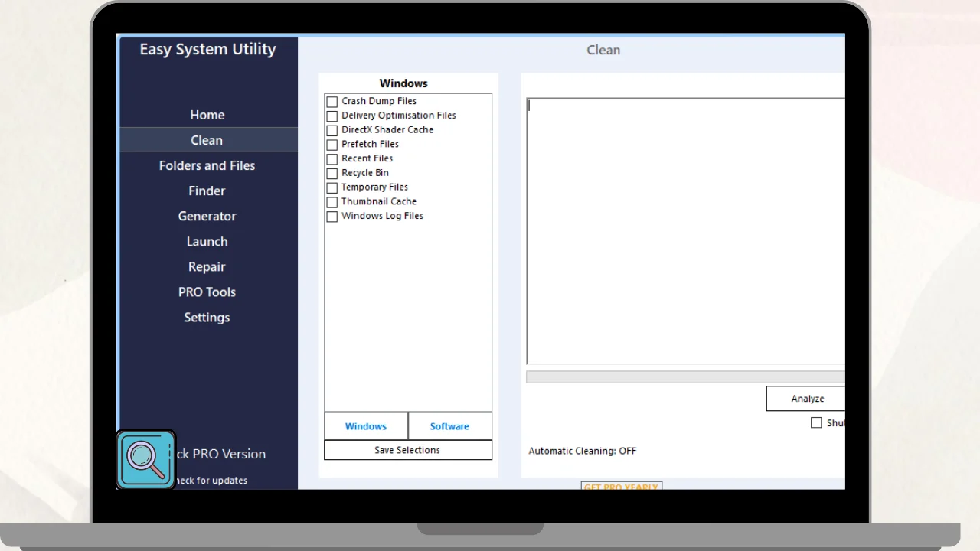Open the Home section in sidebar
980x551 pixels.
(207, 115)
